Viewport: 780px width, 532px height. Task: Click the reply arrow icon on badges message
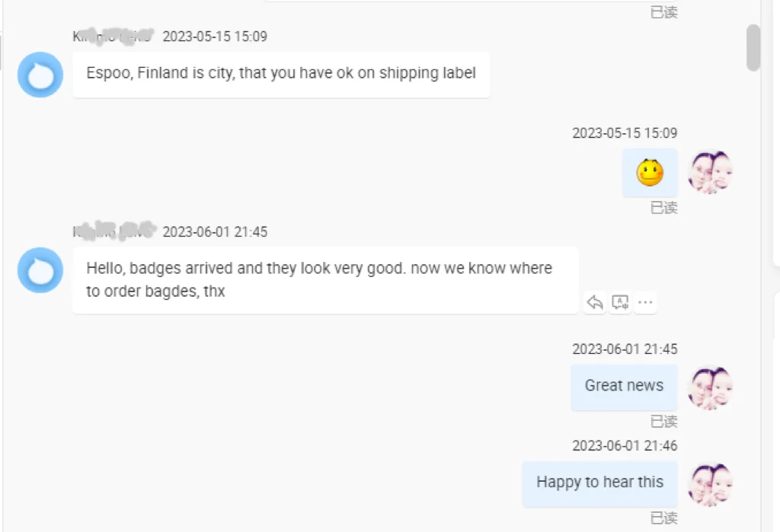(x=595, y=303)
